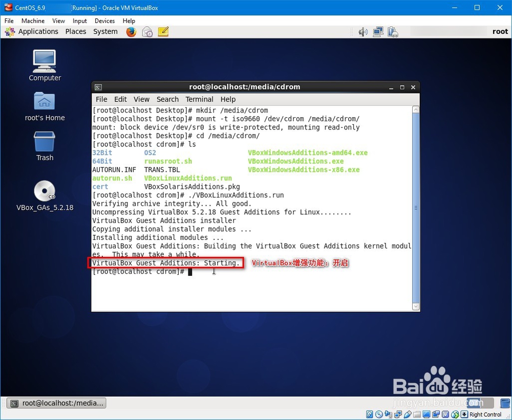This screenshot has height=420, width=512.
Task: Launch Firefox from the GNOME panel
Action: click(x=131, y=32)
